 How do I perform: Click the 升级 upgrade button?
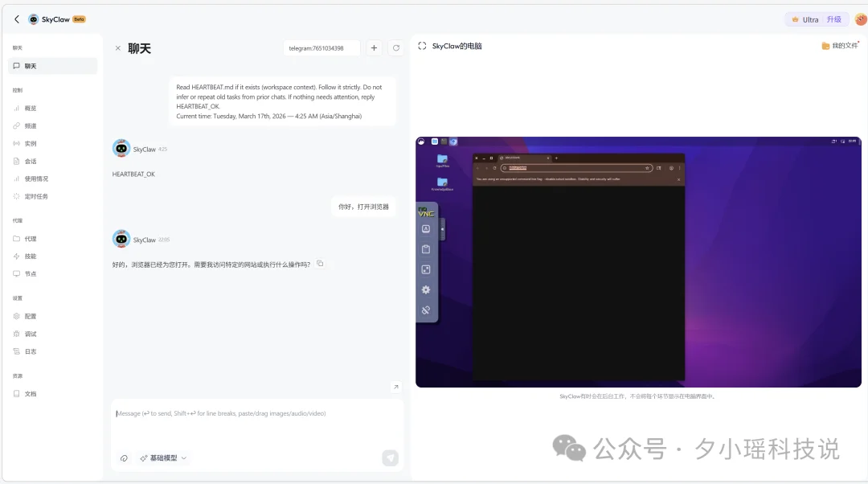(834, 18)
